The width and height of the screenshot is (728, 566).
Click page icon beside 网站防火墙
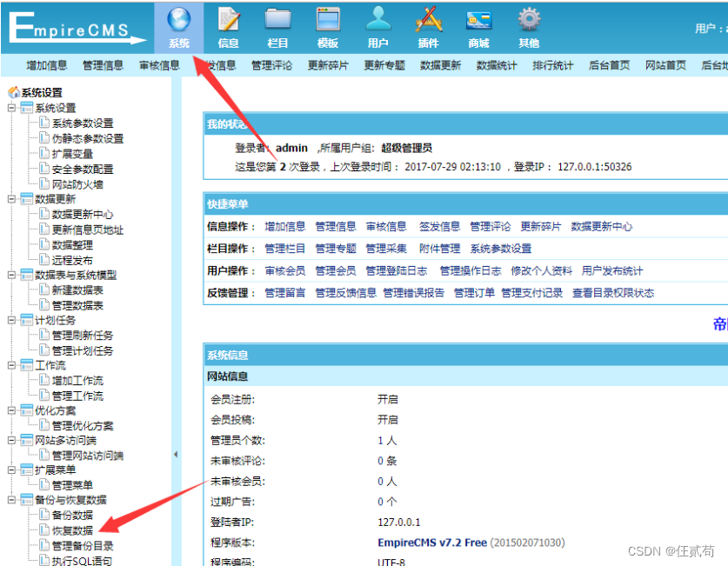tap(44, 183)
